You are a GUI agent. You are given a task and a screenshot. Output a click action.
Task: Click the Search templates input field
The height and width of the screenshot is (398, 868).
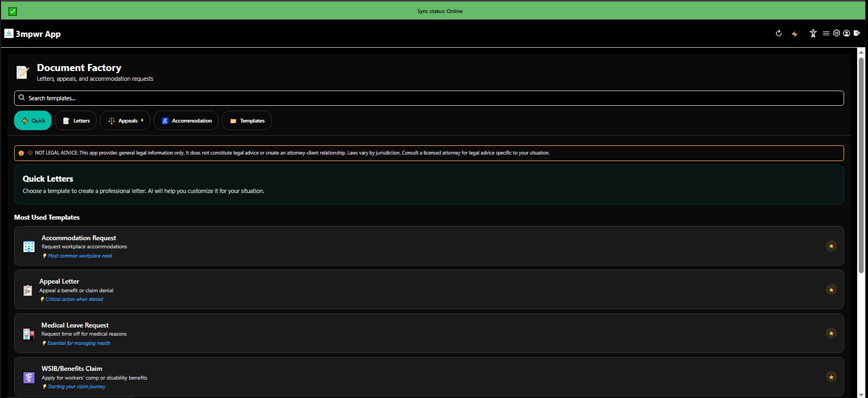[429, 98]
